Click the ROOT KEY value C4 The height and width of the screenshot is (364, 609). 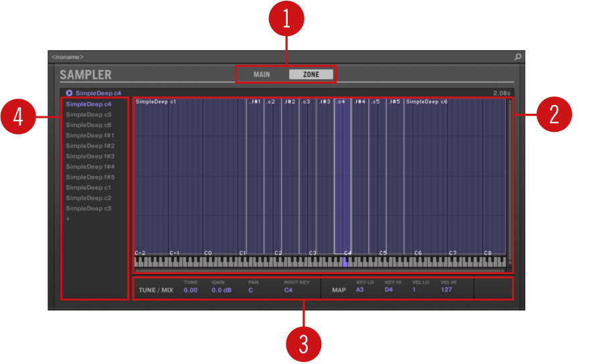coord(288,290)
